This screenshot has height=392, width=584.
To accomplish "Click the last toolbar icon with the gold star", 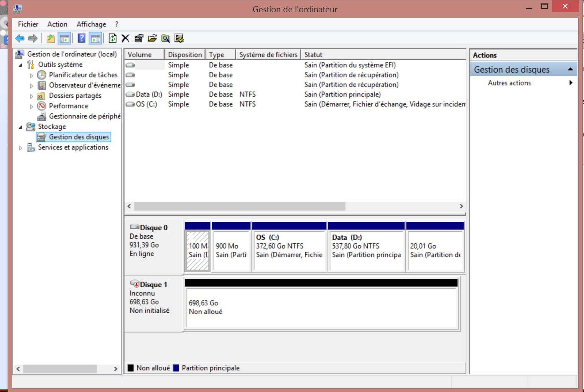I will (179, 38).
